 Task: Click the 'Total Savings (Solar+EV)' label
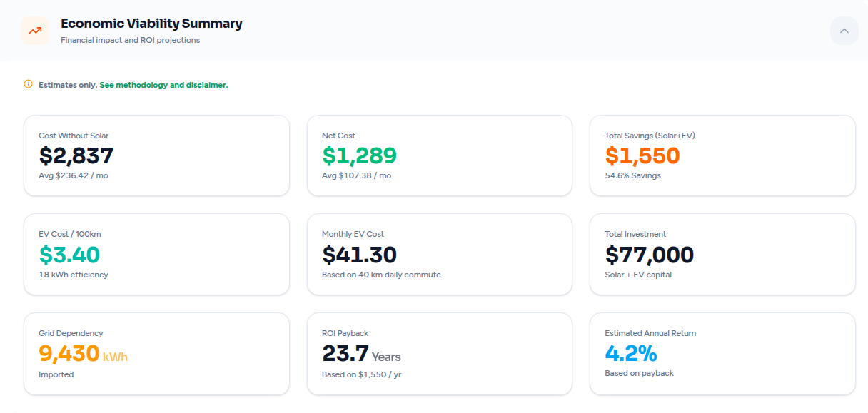pyautogui.click(x=650, y=136)
